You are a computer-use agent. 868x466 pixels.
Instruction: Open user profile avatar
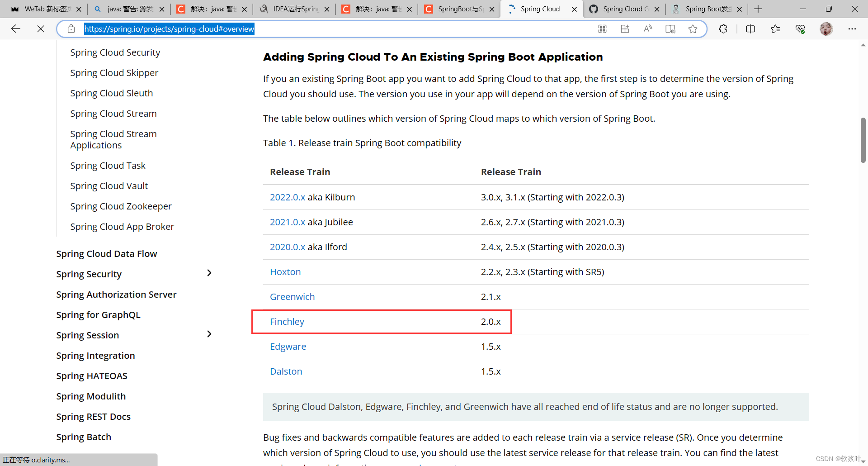[x=826, y=29]
